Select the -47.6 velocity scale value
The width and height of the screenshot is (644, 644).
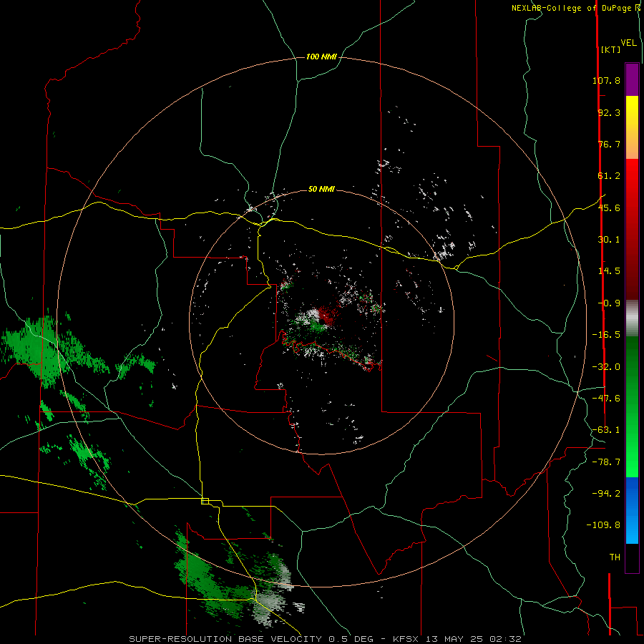(x=606, y=399)
